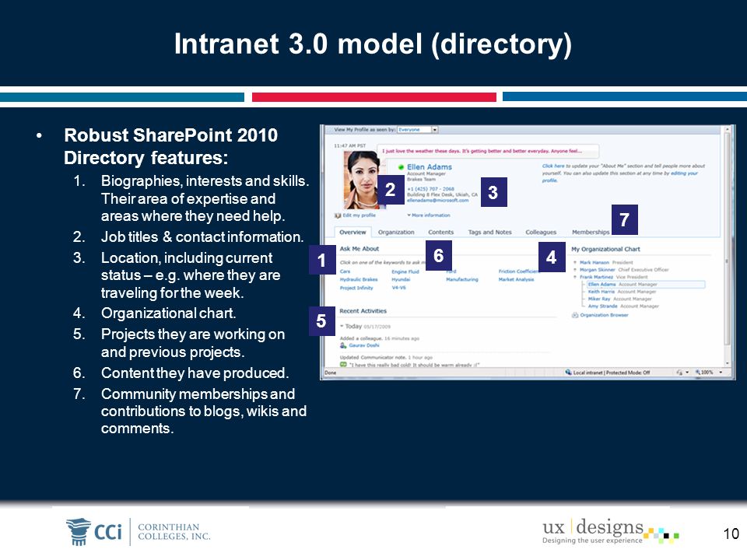747x560 pixels.
Task: Click the Ask Me About heading
Action: 359,249
